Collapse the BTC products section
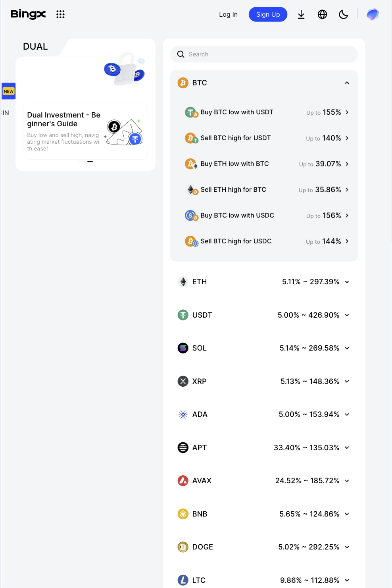This screenshot has height=588, width=392. (x=346, y=83)
